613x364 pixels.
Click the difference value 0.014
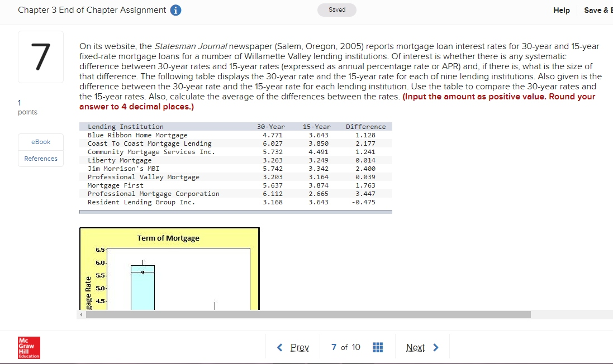click(365, 160)
